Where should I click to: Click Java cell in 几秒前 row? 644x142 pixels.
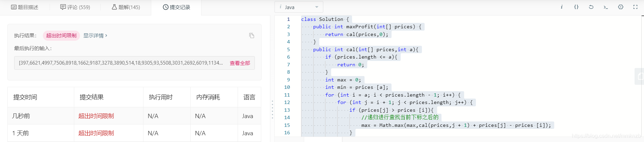(247, 116)
